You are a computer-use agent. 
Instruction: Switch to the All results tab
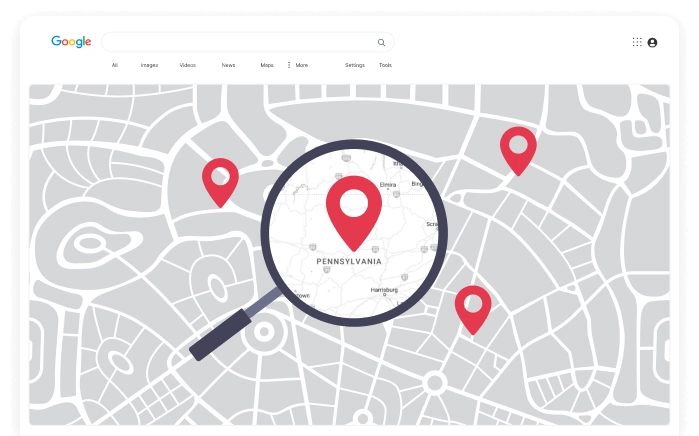(115, 65)
